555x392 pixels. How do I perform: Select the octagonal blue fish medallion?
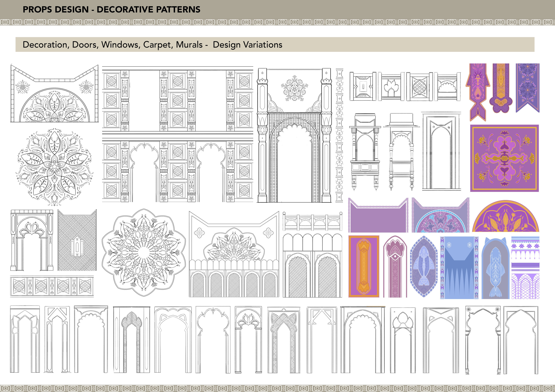pos(424,266)
